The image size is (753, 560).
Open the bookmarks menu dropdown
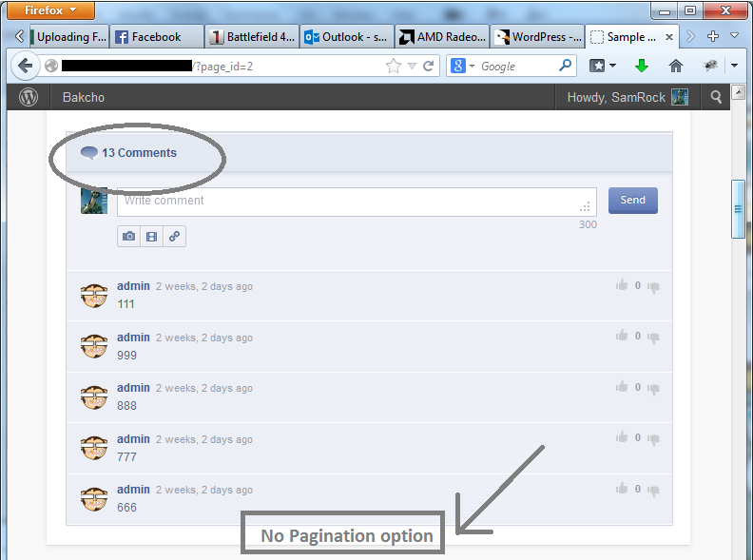pyautogui.click(x=602, y=66)
